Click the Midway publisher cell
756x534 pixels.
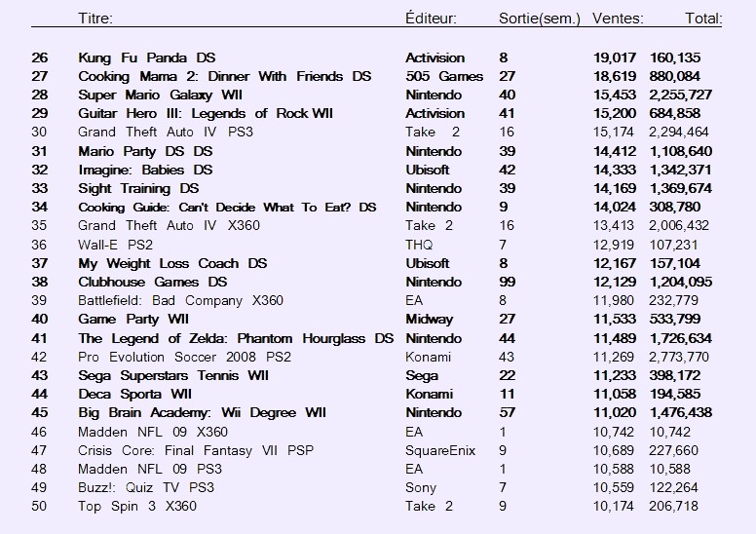[x=429, y=320]
